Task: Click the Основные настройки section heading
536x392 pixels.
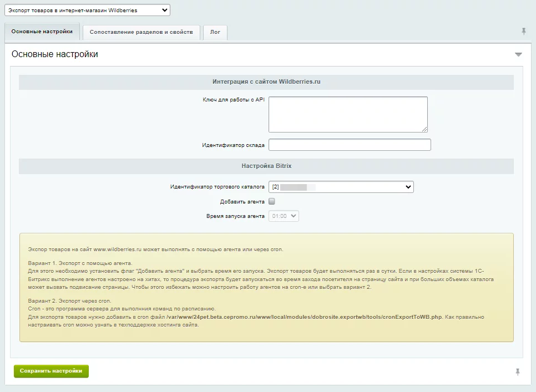Action: (x=55, y=54)
